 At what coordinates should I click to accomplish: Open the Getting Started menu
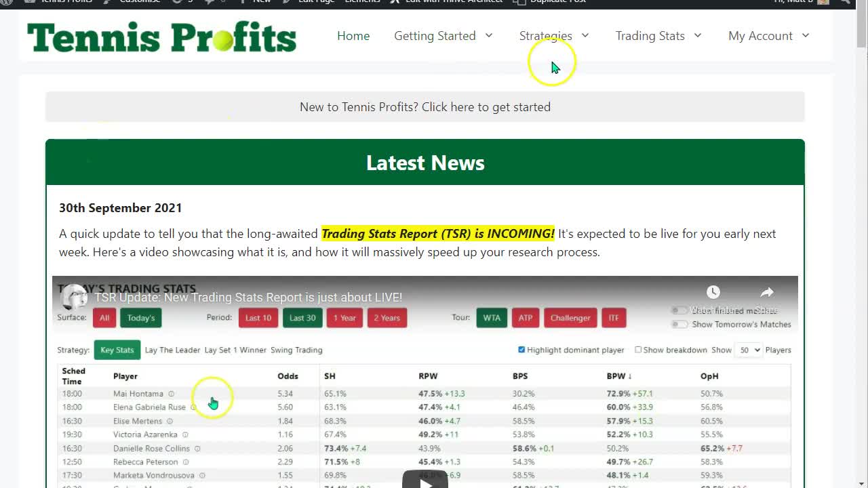pos(435,36)
